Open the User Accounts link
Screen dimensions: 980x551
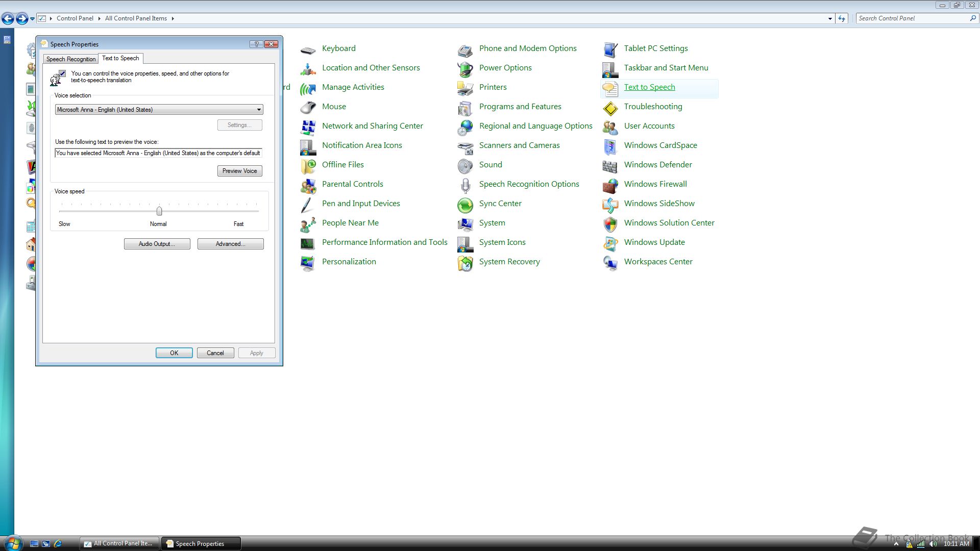pyautogui.click(x=649, y=126)
